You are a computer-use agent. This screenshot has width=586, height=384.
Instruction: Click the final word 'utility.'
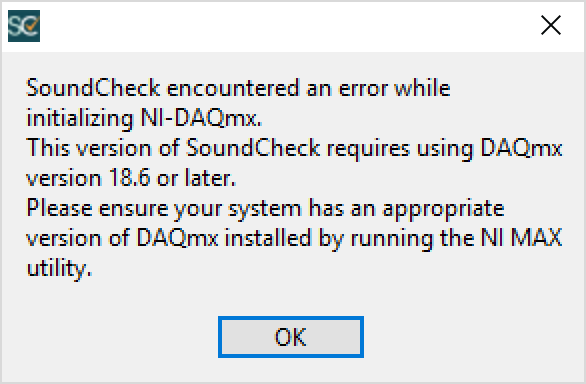59,268
